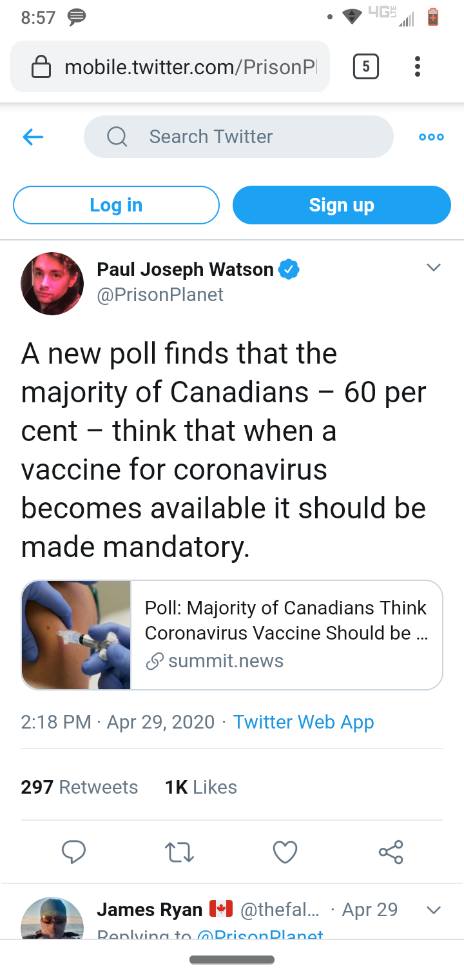Click the Log in button
Viewport: 464px width, 980px height.
point(116,205)
